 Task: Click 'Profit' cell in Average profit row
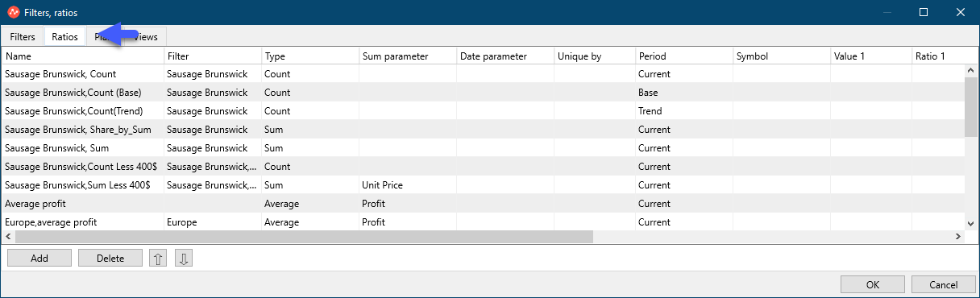[408, 204]
